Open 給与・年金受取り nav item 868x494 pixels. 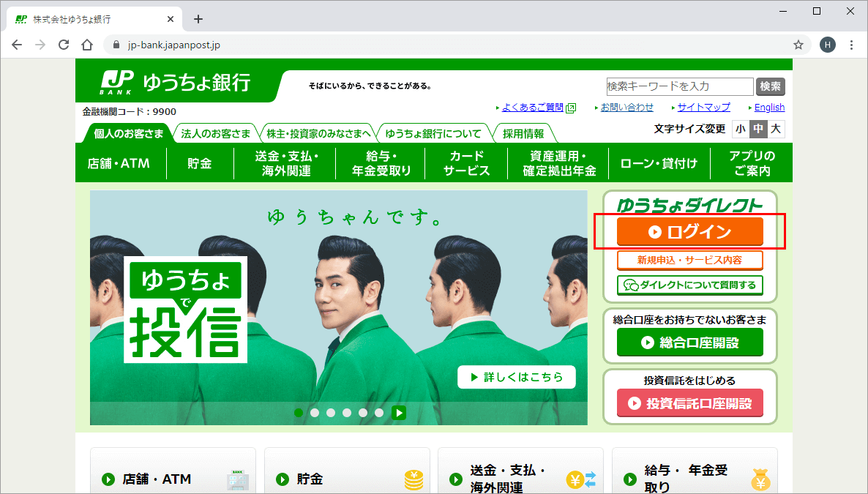click(x=381, y=163)
